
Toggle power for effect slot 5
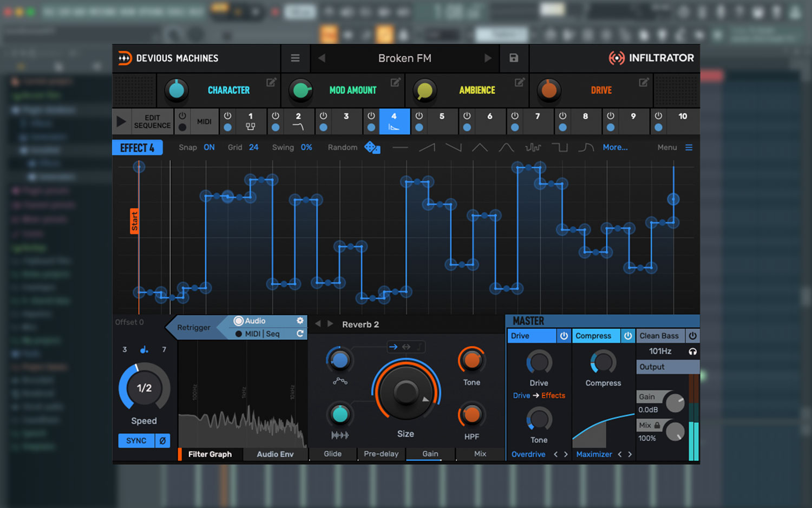pos(419,116)
